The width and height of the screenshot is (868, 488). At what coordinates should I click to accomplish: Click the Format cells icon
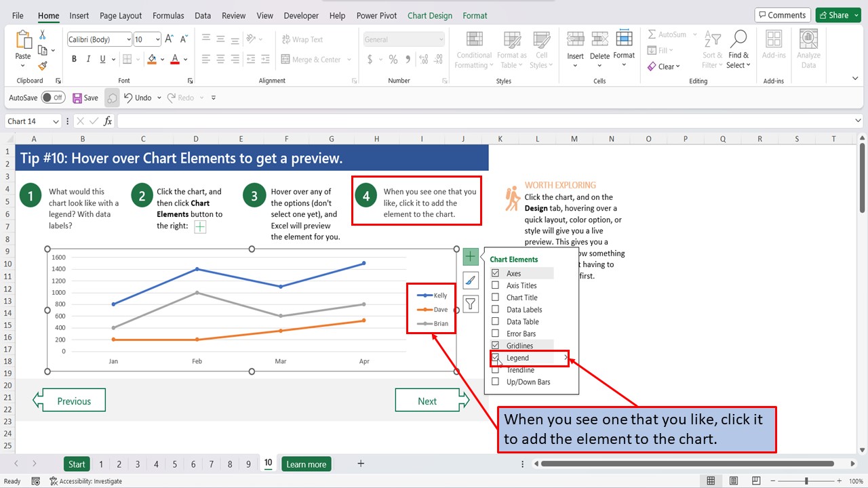pyautogui.click(x=624, y=39)
